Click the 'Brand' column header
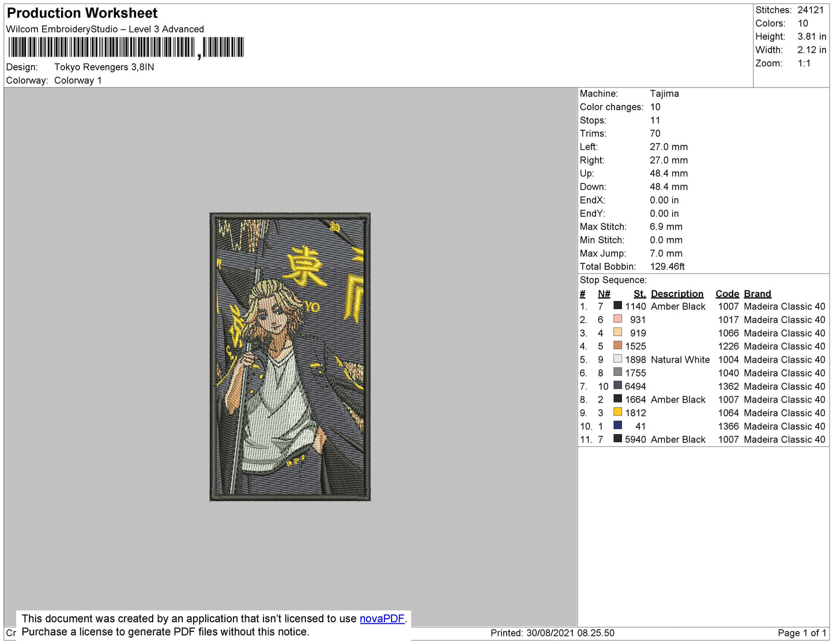833x644 pixels. pos(757,294)
